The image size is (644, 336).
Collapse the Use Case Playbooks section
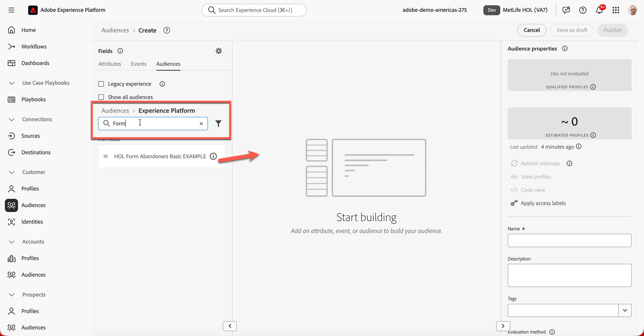pyautogui.click(x=11, y=83)
